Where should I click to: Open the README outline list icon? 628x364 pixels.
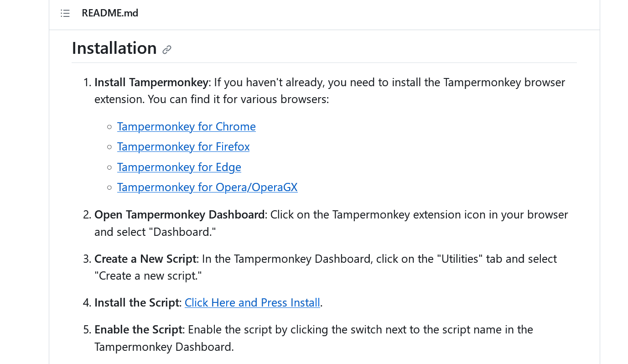pos(65,13)
